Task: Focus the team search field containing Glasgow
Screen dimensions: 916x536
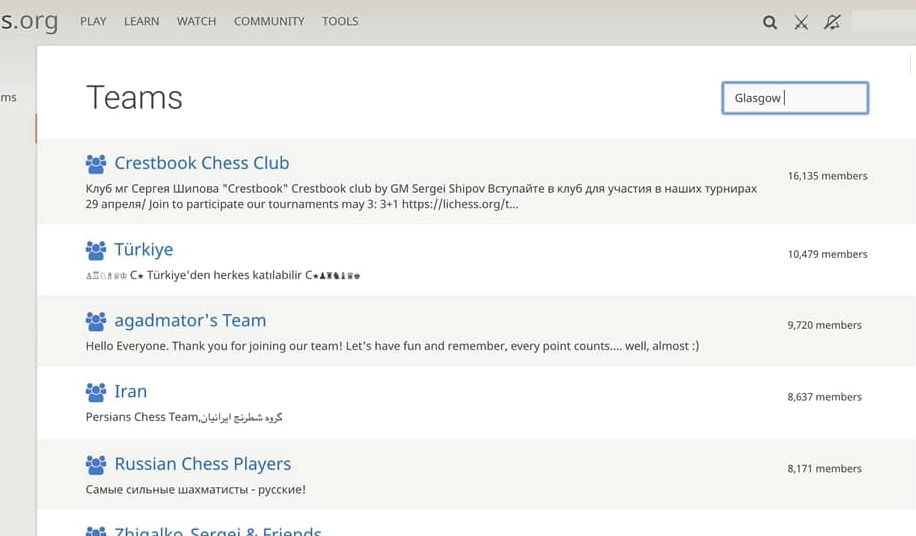Action: 795,98
